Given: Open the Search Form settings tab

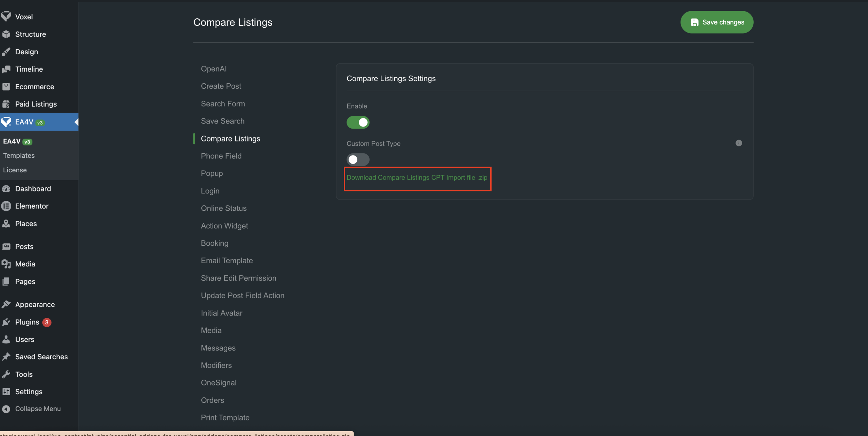Looking at the screenshot, I should (x=223, y=104).
